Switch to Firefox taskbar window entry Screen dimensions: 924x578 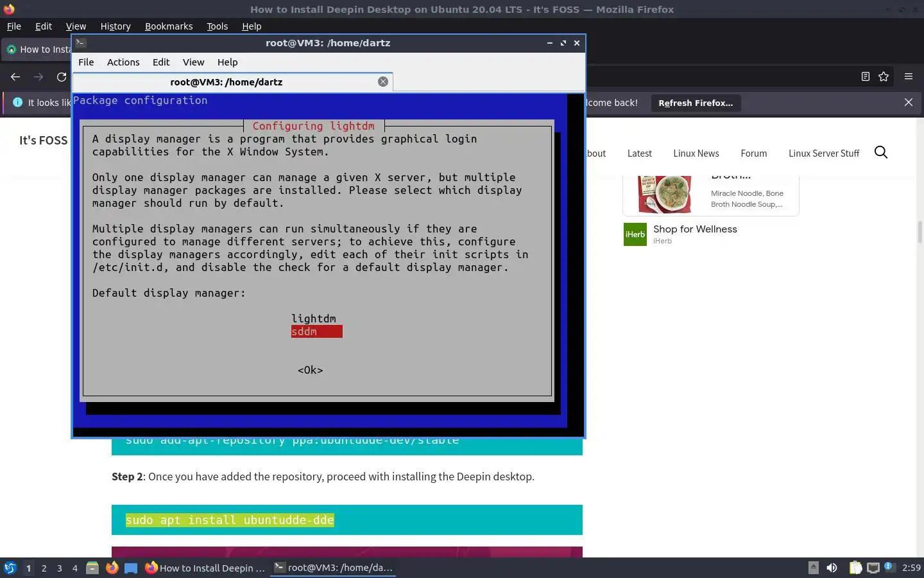[x=205, y=568]
